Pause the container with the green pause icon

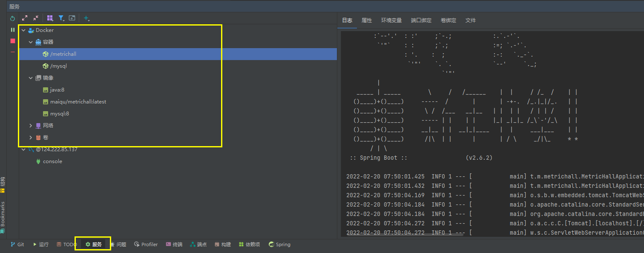[13, 30]
